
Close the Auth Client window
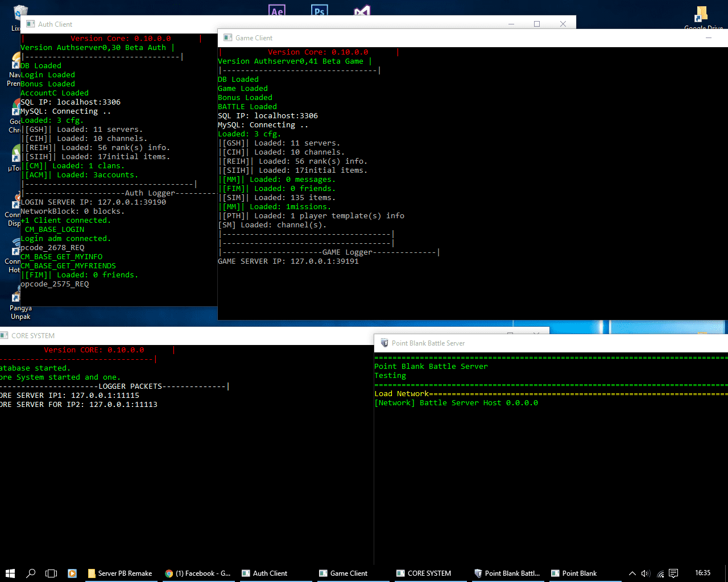point(562,24)
